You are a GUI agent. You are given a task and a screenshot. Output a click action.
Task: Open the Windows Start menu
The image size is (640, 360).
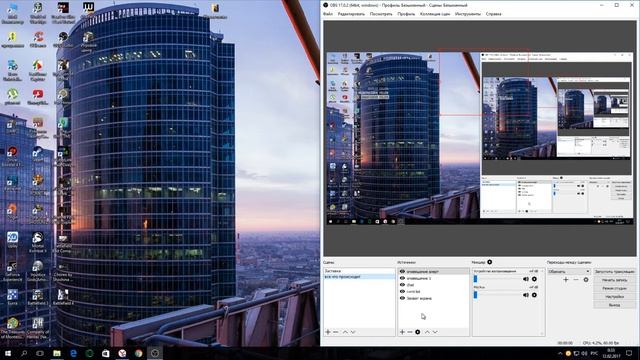[x=8, y=353]
